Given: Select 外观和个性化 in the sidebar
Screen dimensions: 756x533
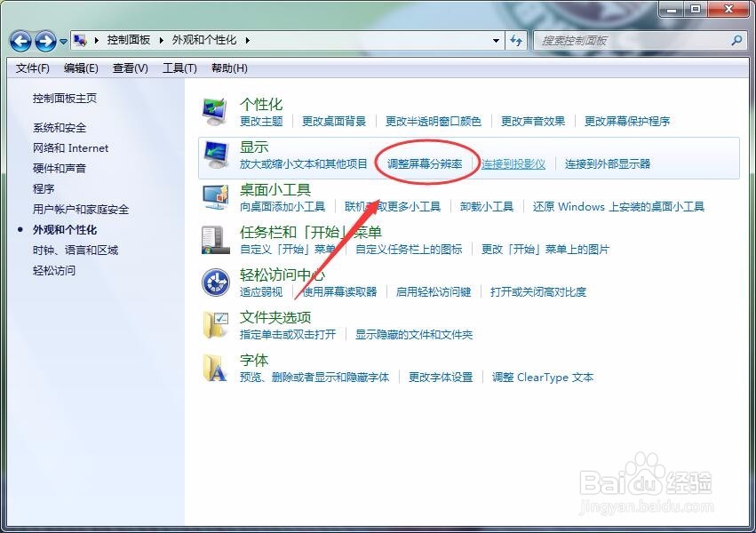Looking at the screenshot, I should click(x=65, y=230).
